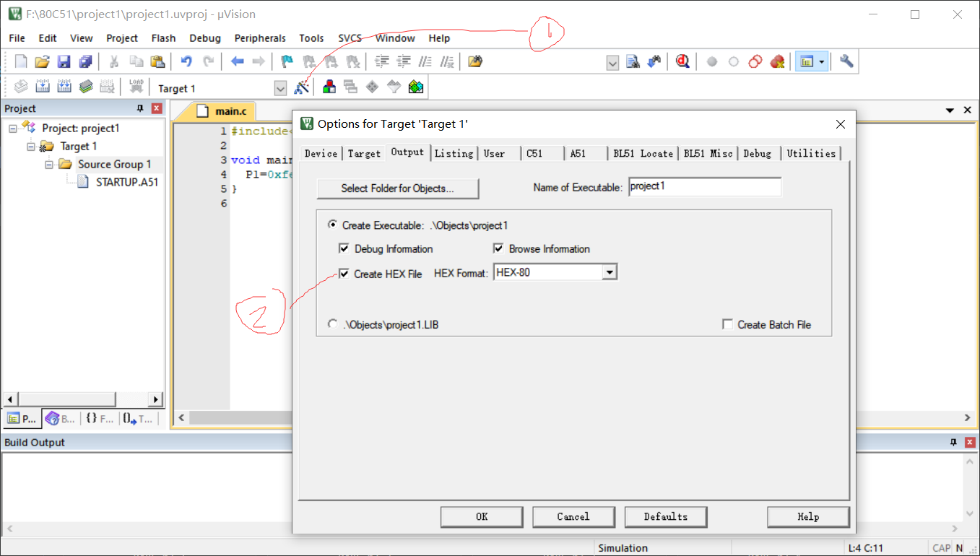Open the HEX Format dropdown
Screen dimensions: 980x556
610,272
